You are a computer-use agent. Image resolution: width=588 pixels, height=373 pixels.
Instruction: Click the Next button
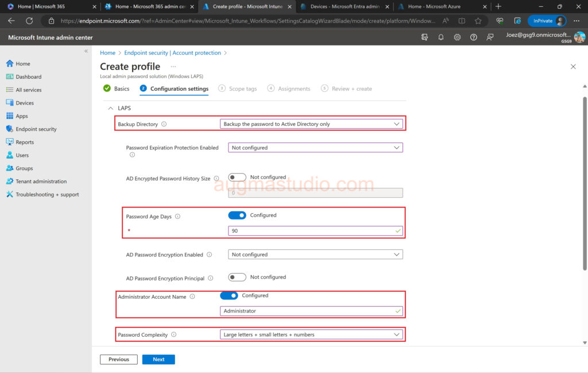pyautogui.click(x=158, y=360)
